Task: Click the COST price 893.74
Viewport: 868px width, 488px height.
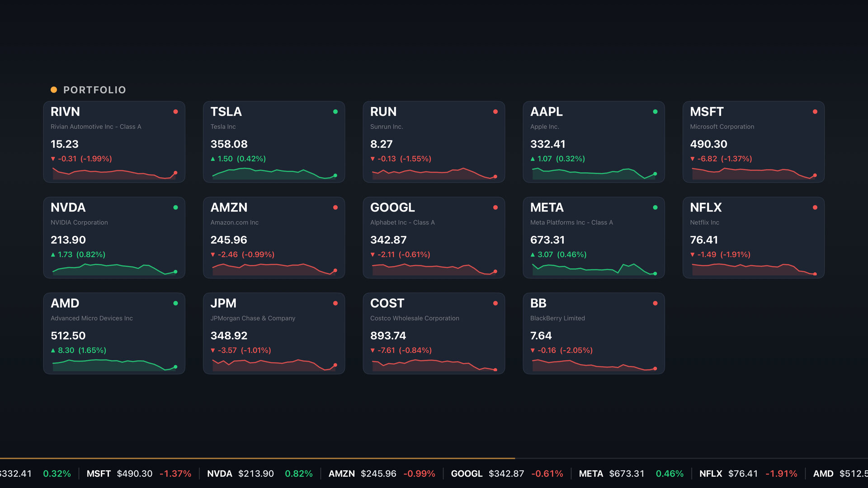Action: pos(388,336)
